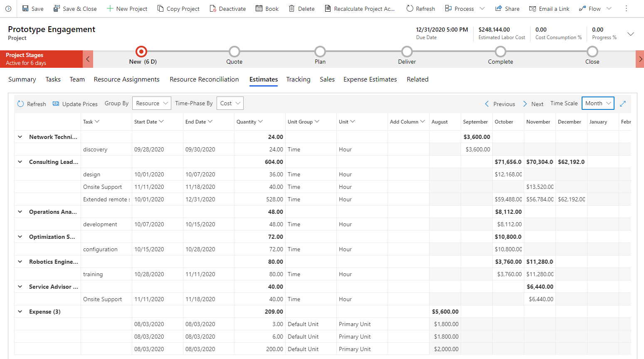This screenshot has width=644, height=359.
Task: Open the Resource Assignments tab
Action: (126, 79)
